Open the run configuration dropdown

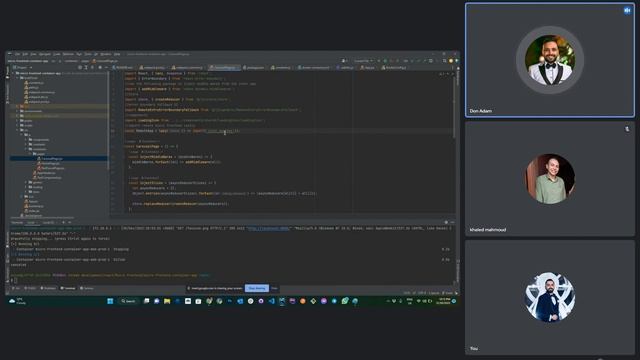pos(363,61)
